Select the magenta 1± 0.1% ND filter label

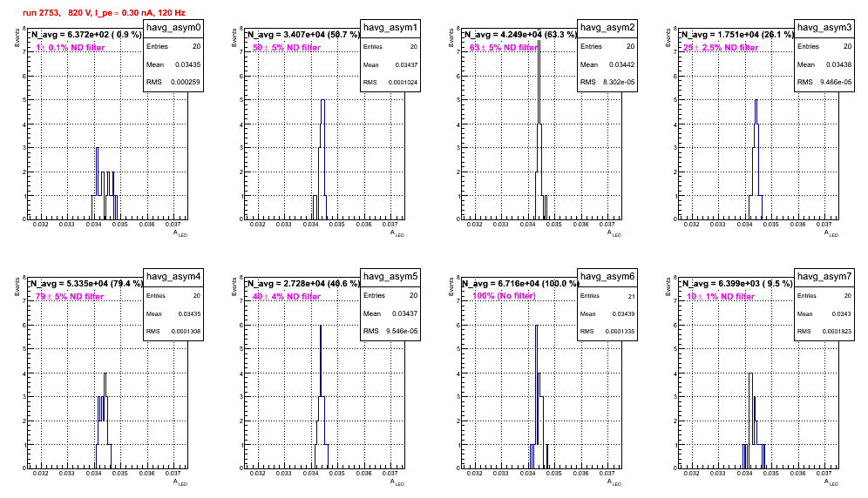point(71,48)
